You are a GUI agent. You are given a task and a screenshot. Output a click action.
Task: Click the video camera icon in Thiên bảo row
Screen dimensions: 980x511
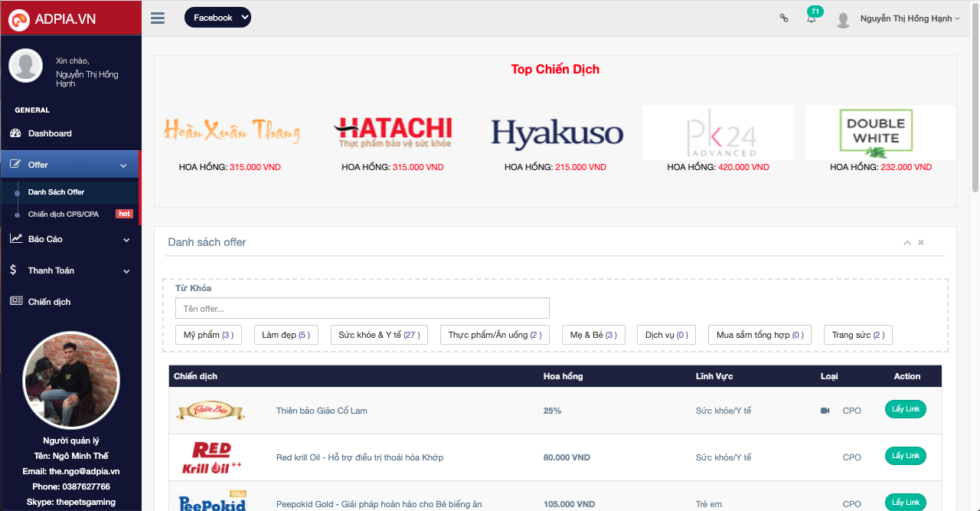coord(825,411)
